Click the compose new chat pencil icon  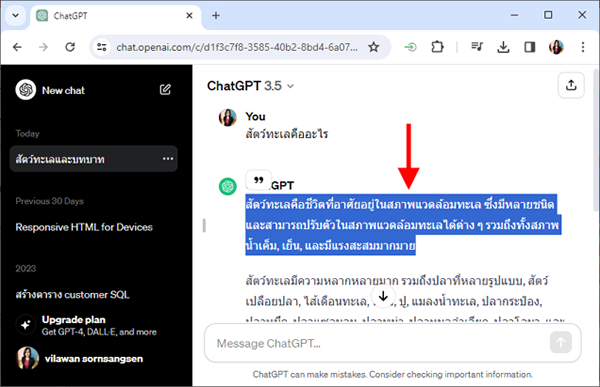165,90
